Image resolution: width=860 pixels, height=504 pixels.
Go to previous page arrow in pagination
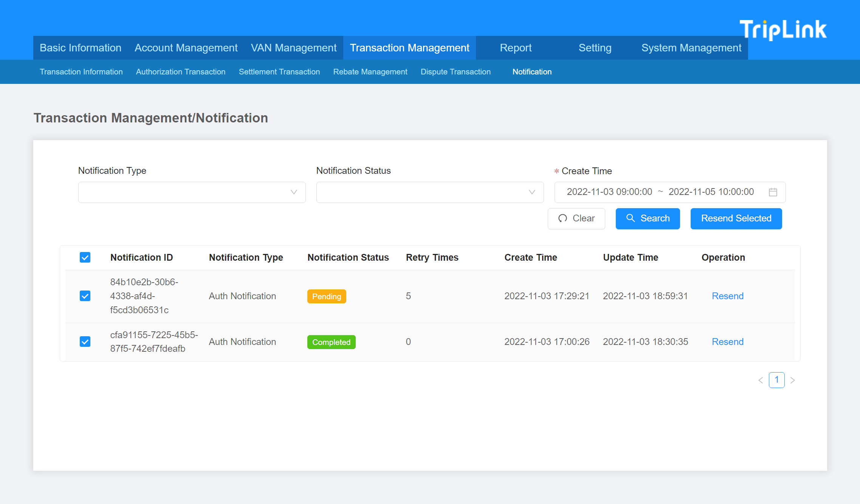tap(761, 380)
